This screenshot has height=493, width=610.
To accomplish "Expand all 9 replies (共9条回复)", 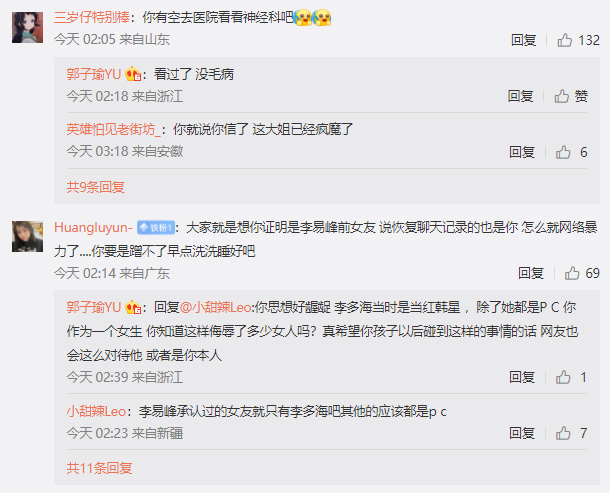I will pyautogui.click(x=96, y=187).
